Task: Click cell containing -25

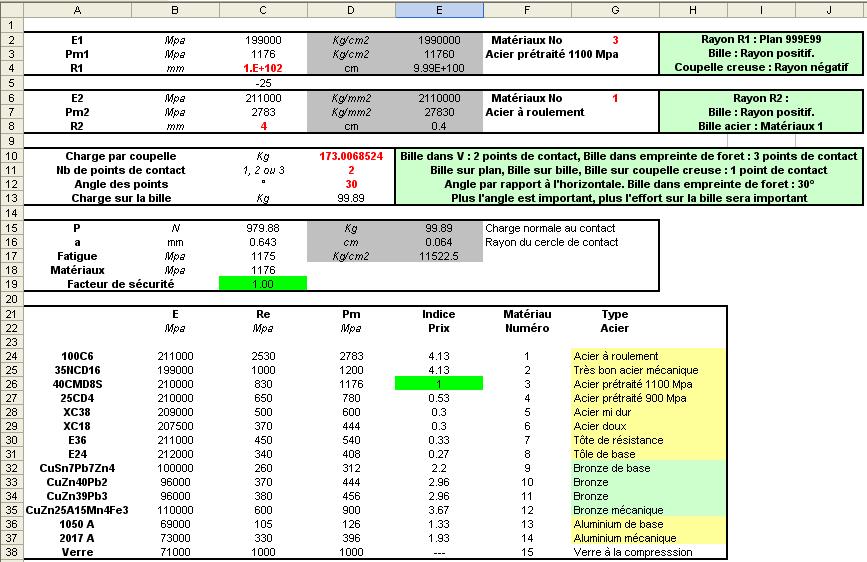Action: click(263, 83)
